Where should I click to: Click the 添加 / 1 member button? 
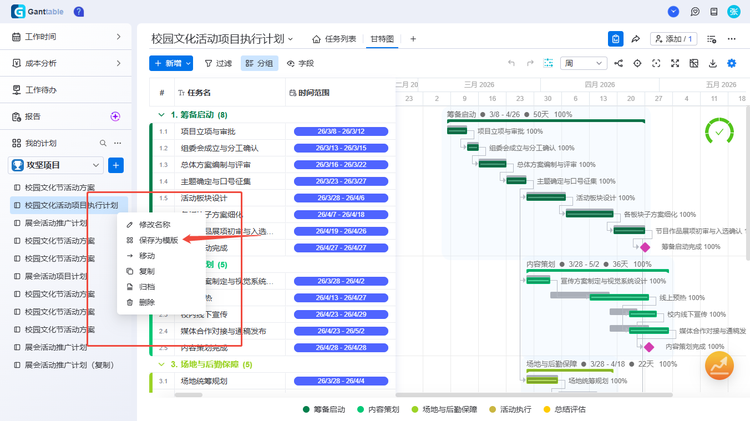[673, 39]
